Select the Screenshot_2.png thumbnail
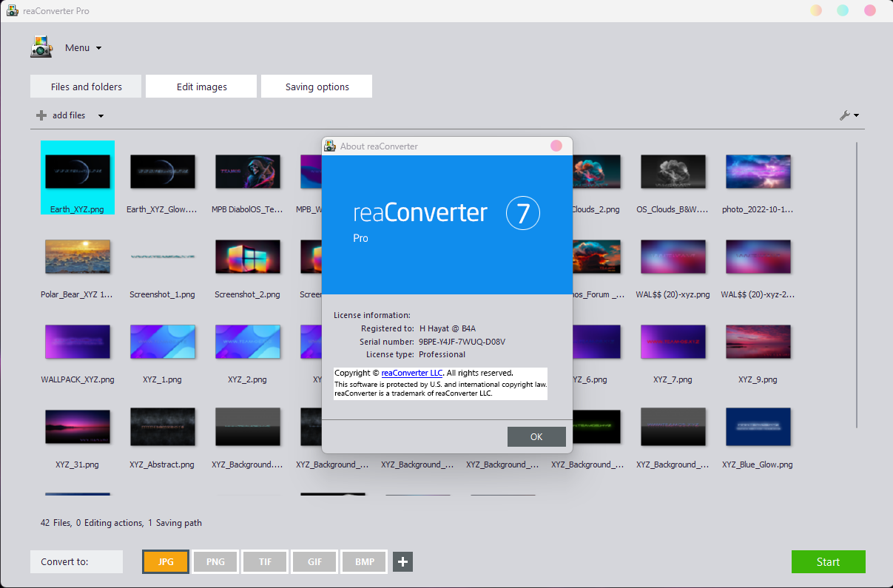The image size is (893, 588). click(x=248, y=257)
